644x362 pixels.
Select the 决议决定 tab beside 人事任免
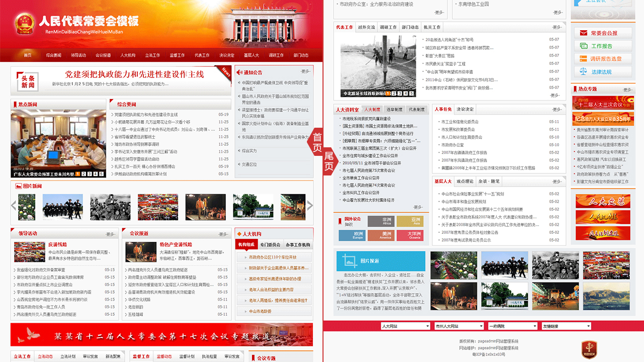[x=465, y=109]
